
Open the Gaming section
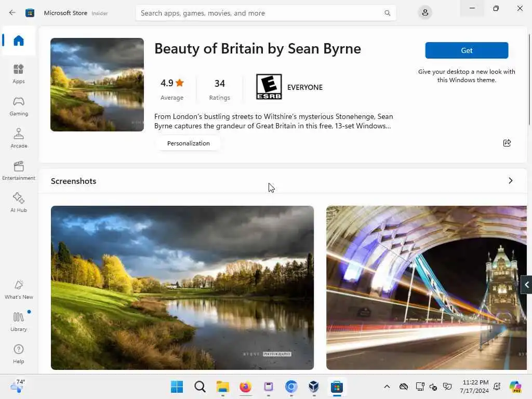click(x=19, y=106)
